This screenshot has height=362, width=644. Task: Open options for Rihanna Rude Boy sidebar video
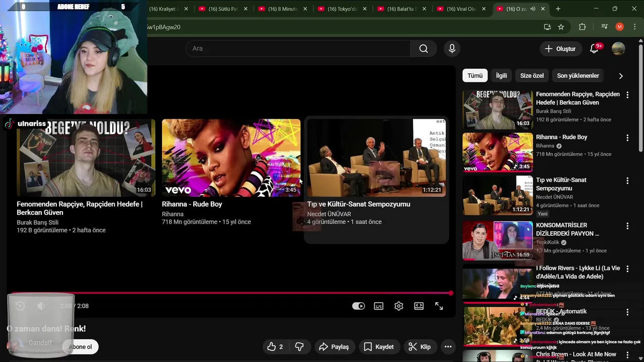pyautogui.click(x=627, y=137)
